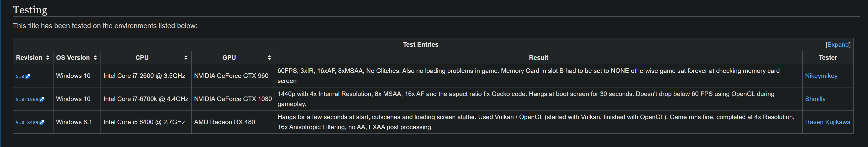Click external link icon beside 5.0-3489
The width and height of the screenshot is (868, 147).
pyautogui.click(x=42, y=122)
